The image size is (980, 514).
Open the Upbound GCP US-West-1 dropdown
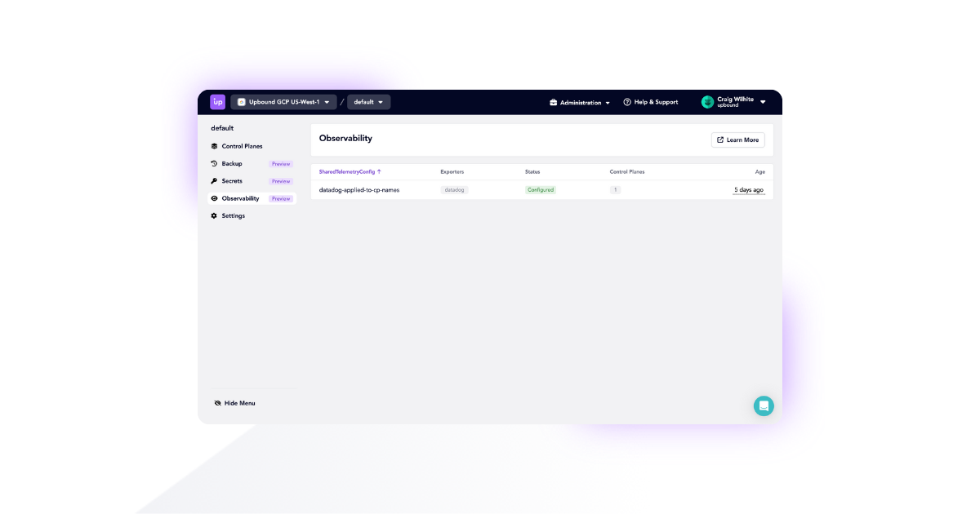click(x=283, y=102)
